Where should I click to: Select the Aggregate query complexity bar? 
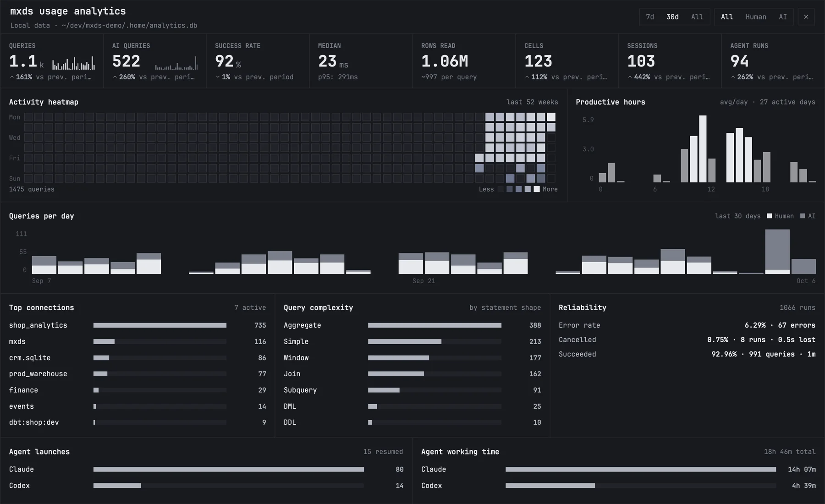click(x=434, y=325)
